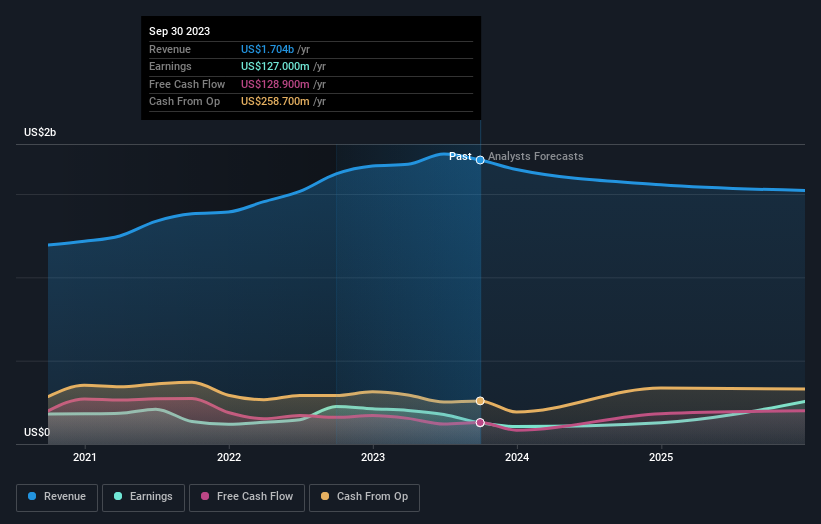The height and width of the screenshot is (524, 821).
Task: Click the teal Earnings legend dot
Action: [118, 496]
